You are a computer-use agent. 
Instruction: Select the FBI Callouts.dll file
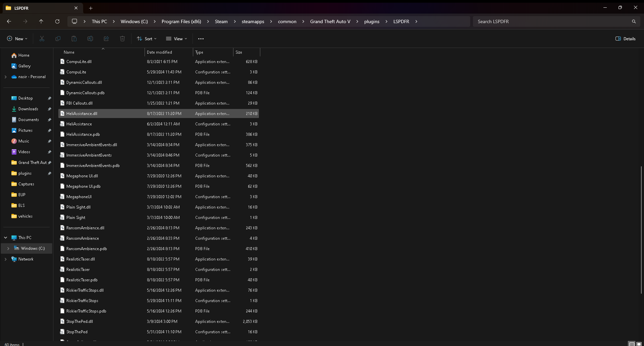[x=159, y=103]
